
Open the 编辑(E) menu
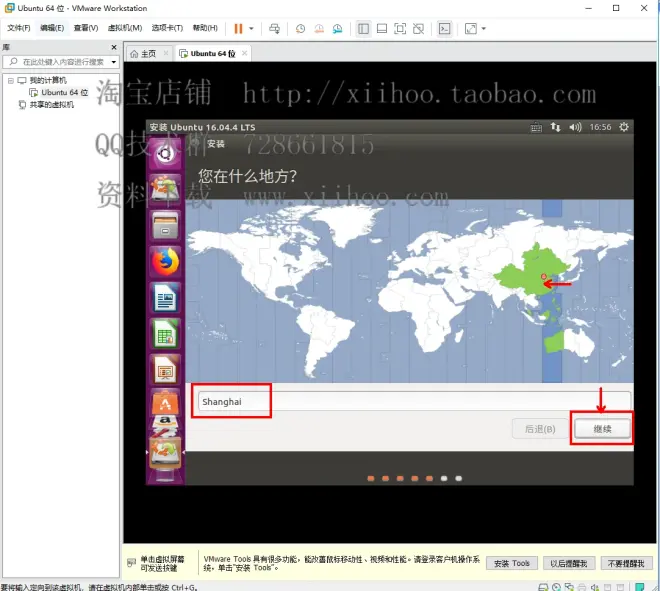point(52,28)
